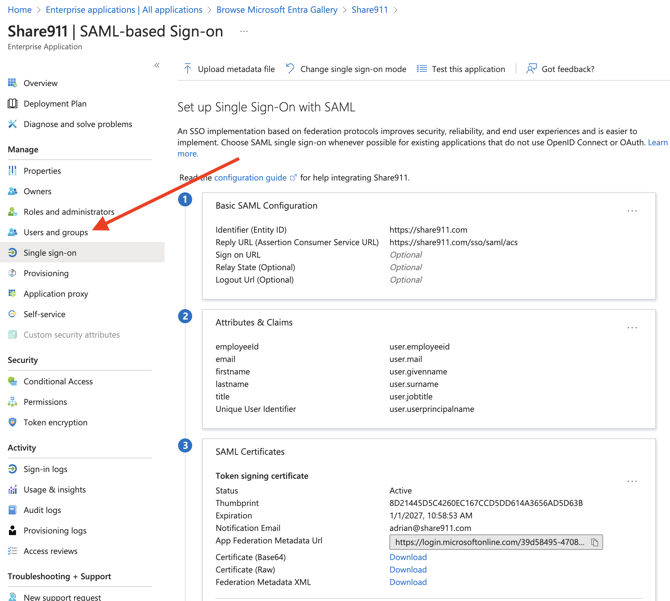The height and width of the screenshot is (601, 670).
Task: Collapse the left navigation menu
Action: click(157, 65)
